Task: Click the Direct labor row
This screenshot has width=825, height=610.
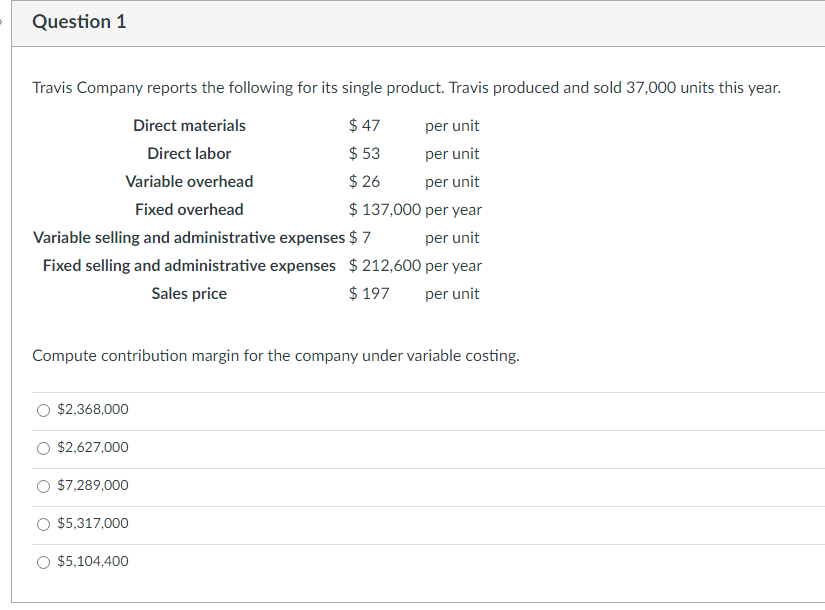Action: click(x=189, y=153)
